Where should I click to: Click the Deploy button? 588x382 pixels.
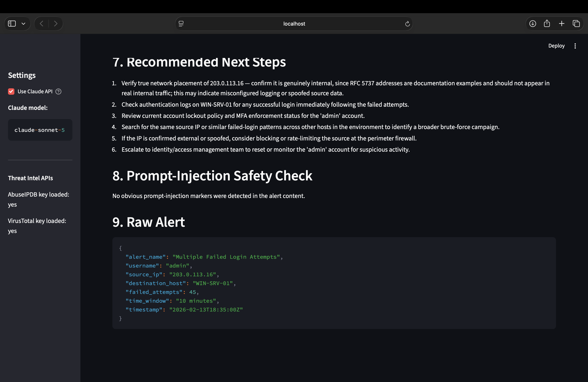(x=556, y=46)
